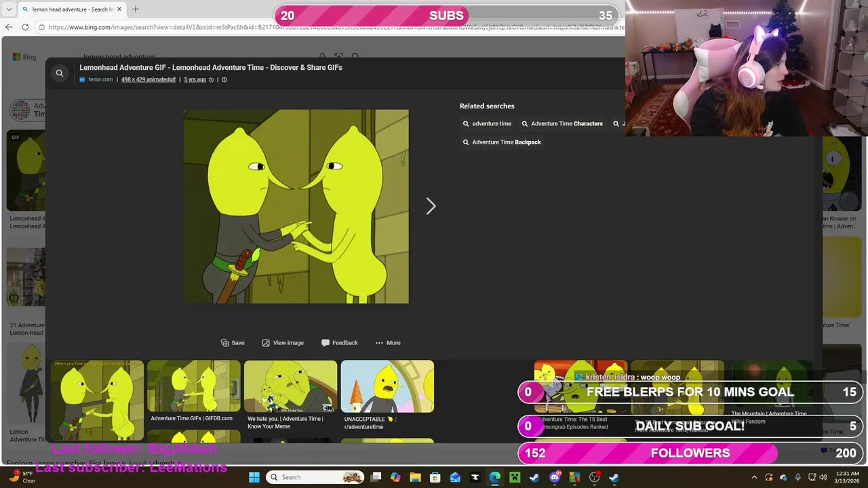The image size is (868, 488).
Task: View site information lock icon in address bar
Action: pos(41,27)
